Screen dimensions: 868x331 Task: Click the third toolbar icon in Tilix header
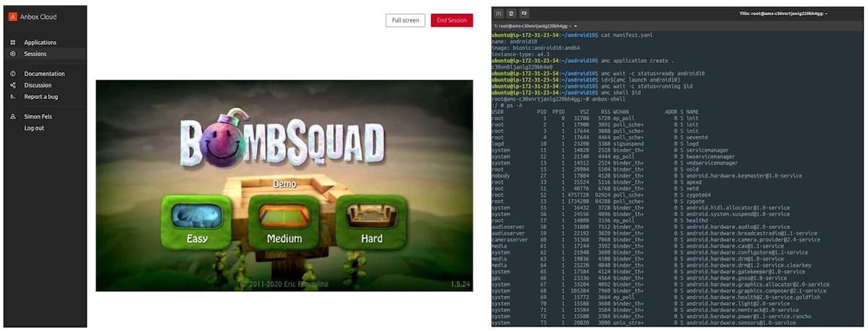[x=524, y=13]
